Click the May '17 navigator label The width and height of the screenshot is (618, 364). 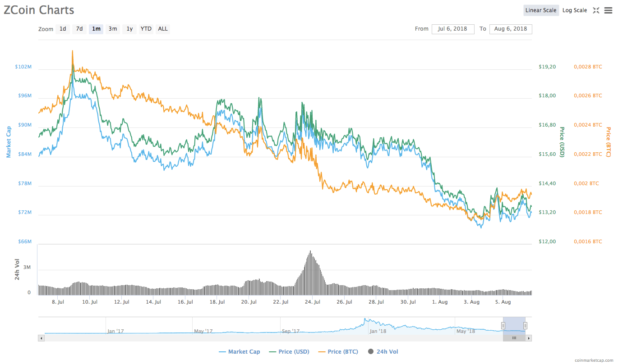tap(203, 331)
